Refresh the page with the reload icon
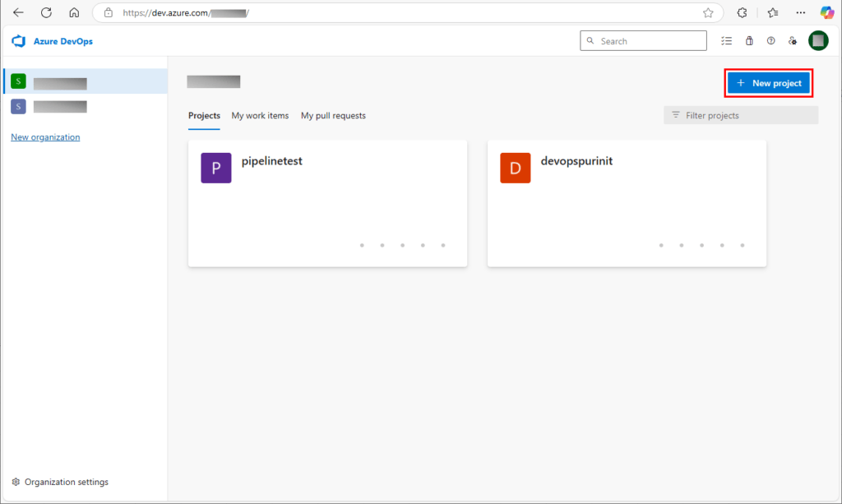This screenshot has height=504, width=842. pyautogui.click(x=46, y=12)
